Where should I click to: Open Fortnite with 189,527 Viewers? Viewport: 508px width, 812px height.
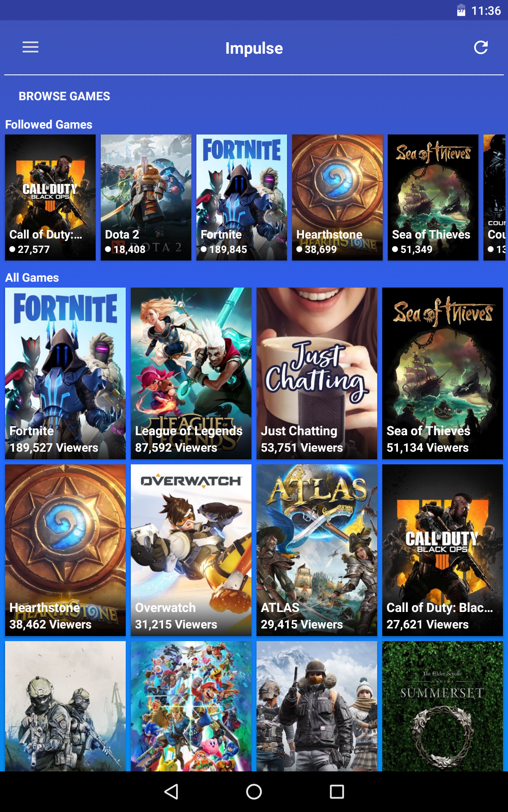tap(66, 373)
